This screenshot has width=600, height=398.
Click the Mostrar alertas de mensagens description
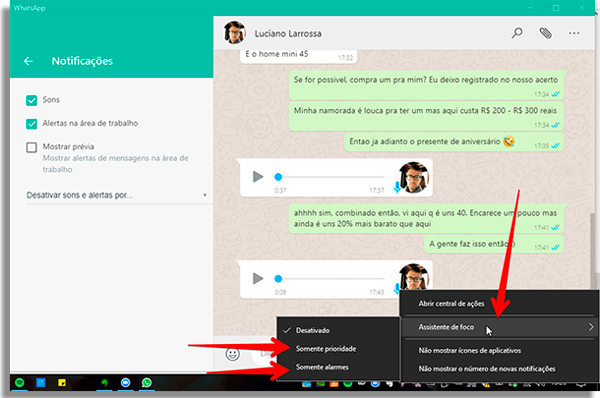[116, 164]
